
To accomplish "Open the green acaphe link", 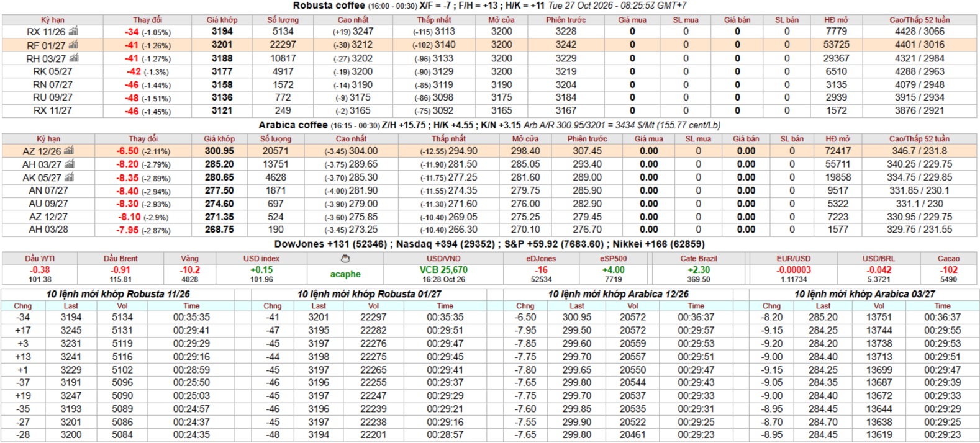I will tap(345, 274).
